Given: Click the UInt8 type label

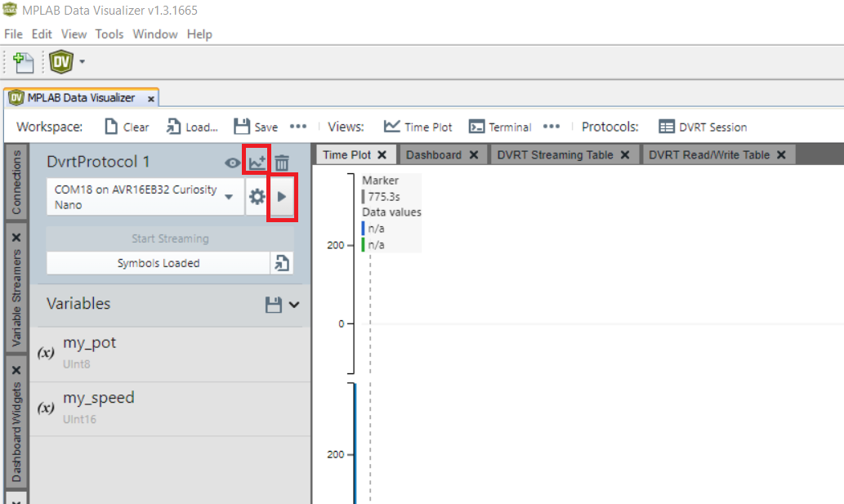Looking at the screenshot, I should pos(77,364).
